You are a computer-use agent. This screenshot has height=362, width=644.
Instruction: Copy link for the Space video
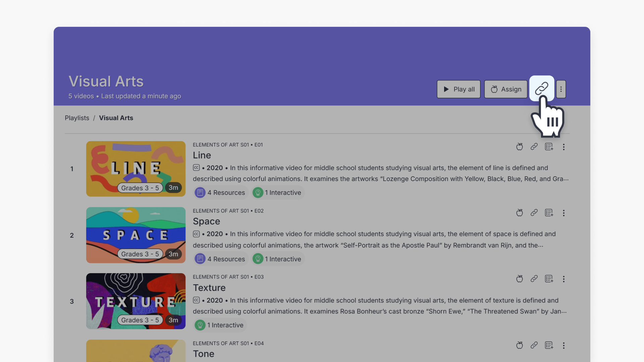point(534,213)
